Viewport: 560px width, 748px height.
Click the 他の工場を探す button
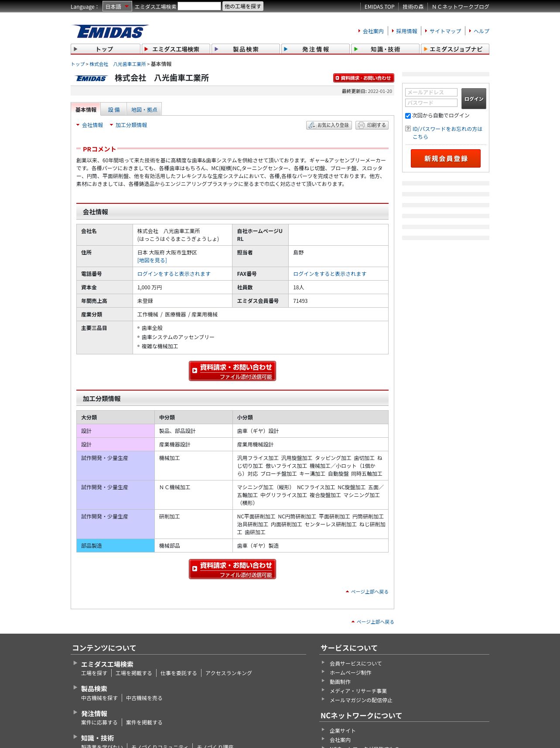[243, 6]
